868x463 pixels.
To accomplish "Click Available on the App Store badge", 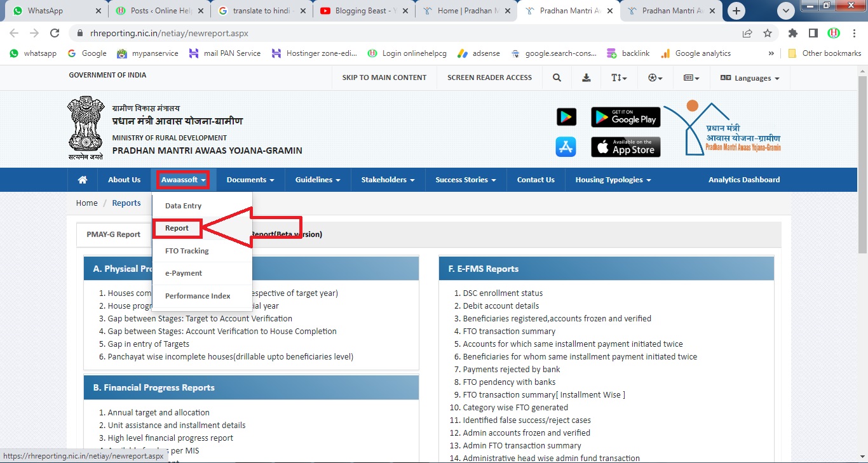I will click(626, 147).
